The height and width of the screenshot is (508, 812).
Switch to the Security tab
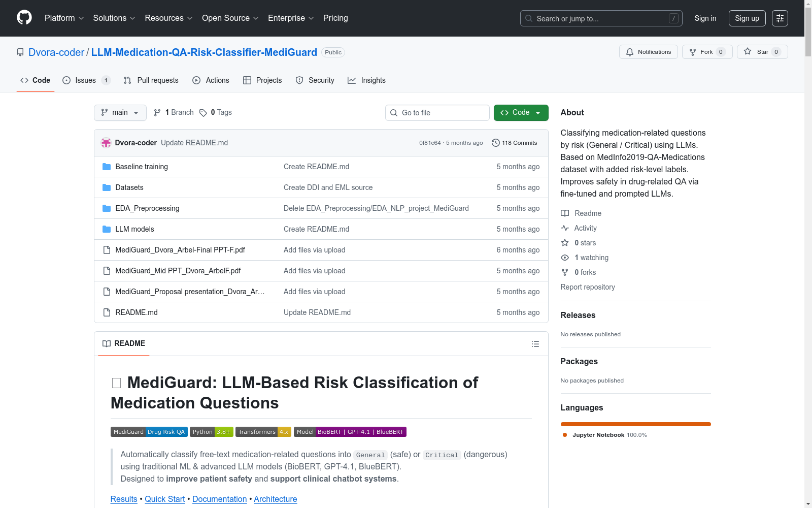(x=315, y=80)
